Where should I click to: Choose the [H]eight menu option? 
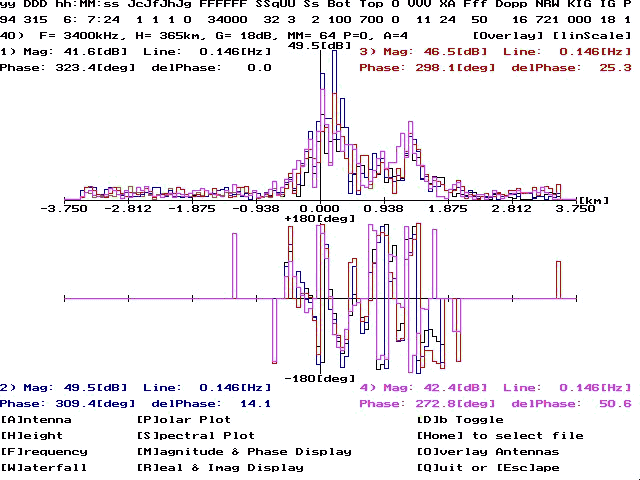click(x=32, y=436)
